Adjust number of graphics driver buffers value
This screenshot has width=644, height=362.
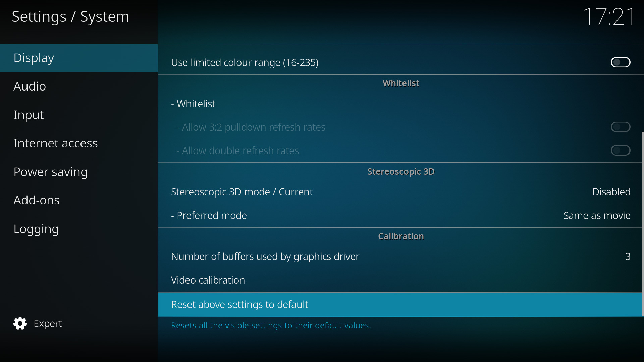pyautogui.click(x=628, y=256)
